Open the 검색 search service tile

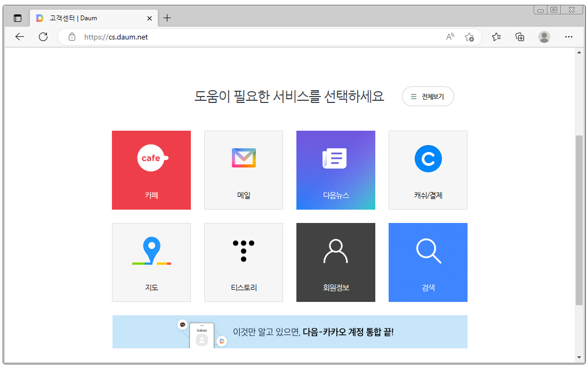(x=428, y=262)
